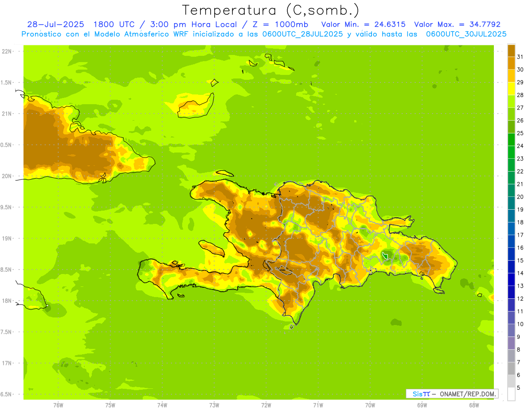Pick top brown segment above 31 on scale
The image size is (532, 411).
coord(511,51)
